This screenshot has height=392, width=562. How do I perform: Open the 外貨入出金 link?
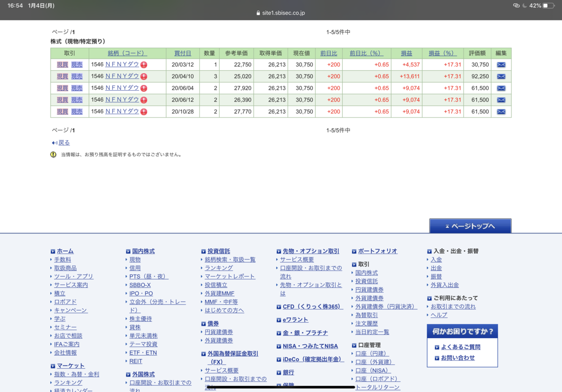(445, 285)
